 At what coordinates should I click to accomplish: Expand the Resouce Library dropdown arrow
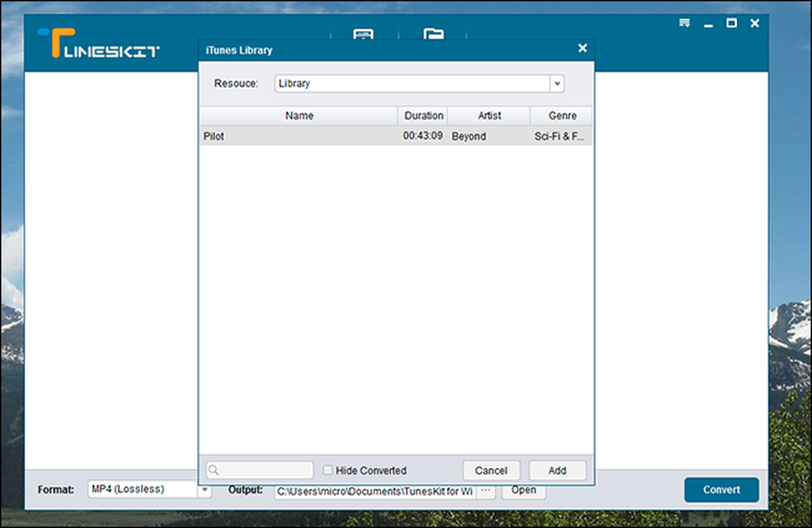tap(557, 84)
